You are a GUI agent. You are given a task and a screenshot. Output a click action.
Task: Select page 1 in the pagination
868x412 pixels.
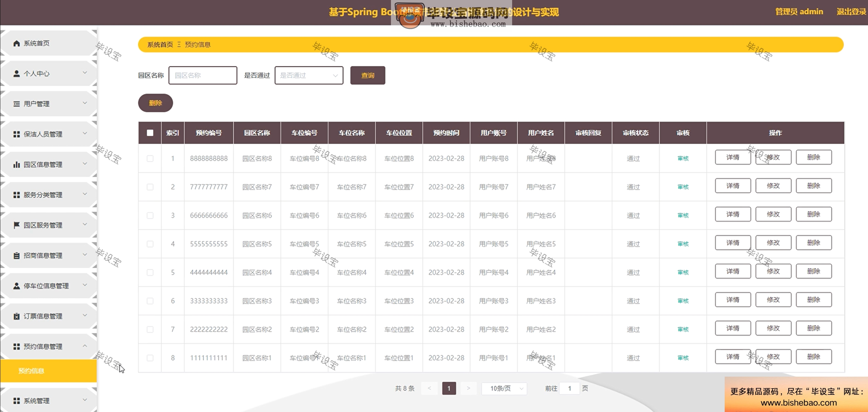click(x=449, y=388)
